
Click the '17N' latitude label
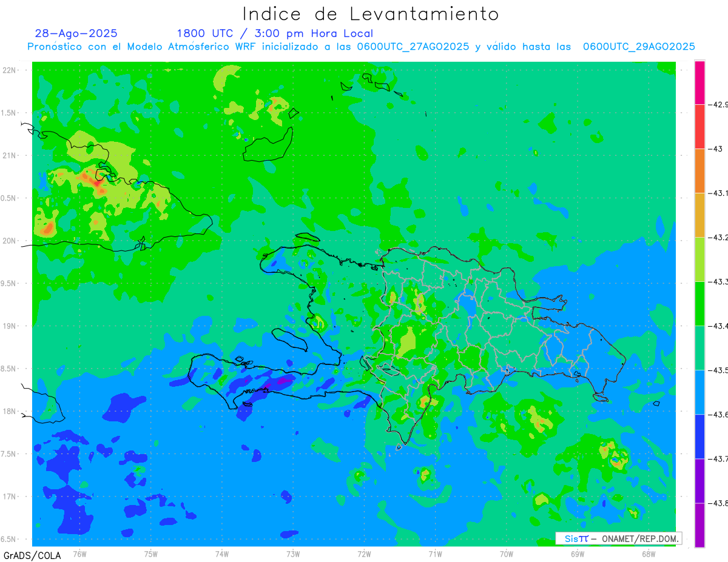point(9,497)
